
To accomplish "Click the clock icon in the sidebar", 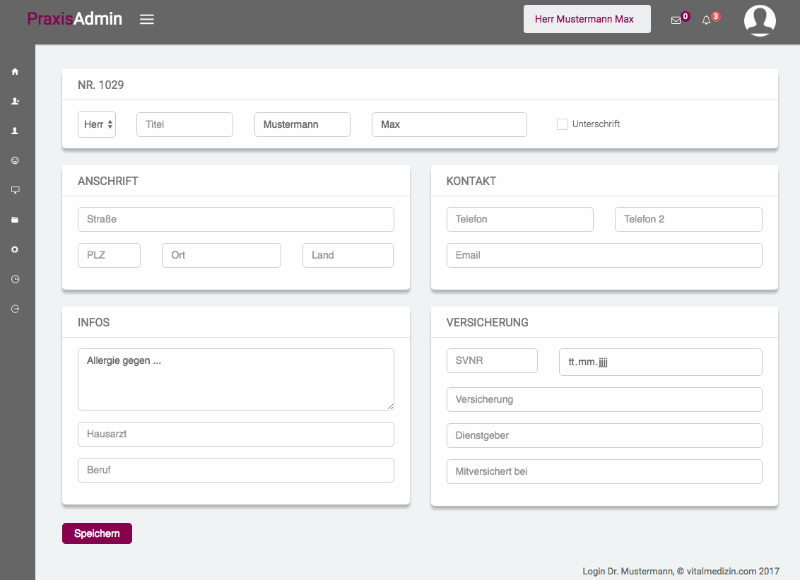I will pos(15,279).
